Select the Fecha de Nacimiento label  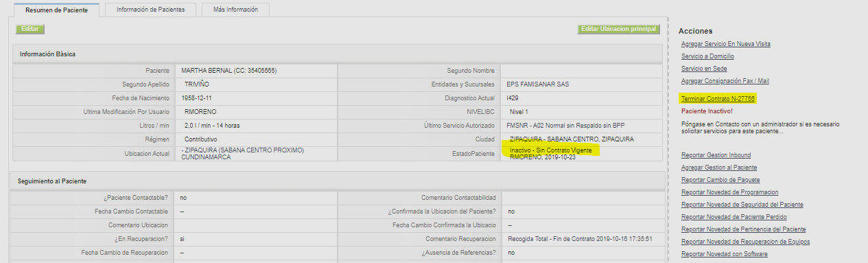click(140, 98)
